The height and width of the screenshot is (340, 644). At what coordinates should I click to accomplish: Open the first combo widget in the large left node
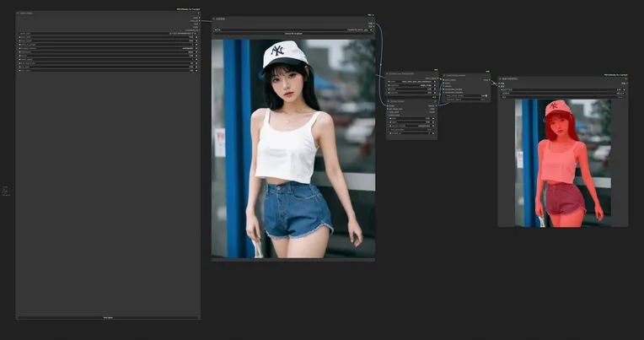coord(107,35)
